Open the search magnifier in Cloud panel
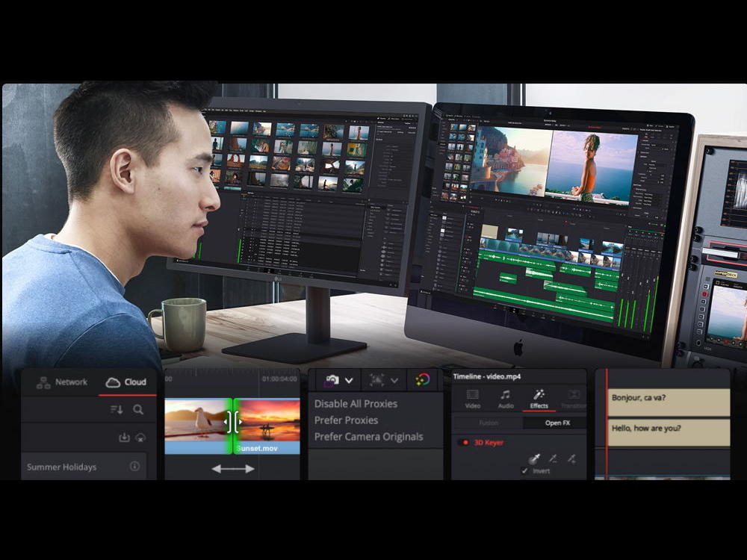This screenshot has height=560, width=747. (138, 409)
